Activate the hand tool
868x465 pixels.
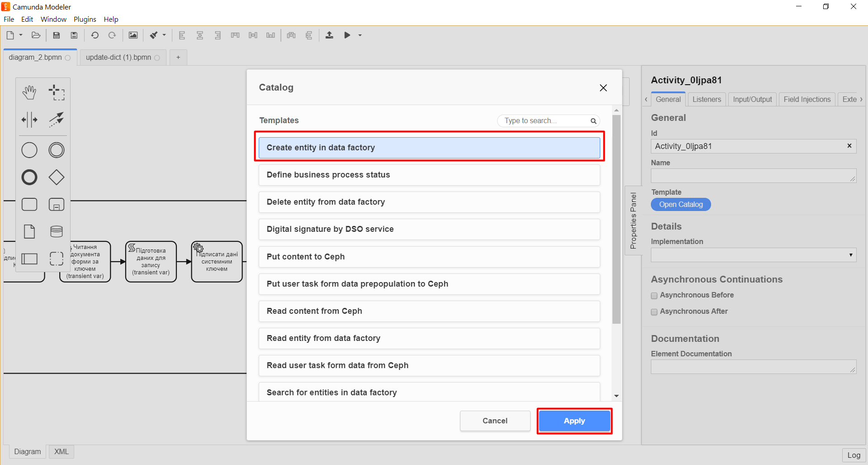tap(29, 92)
